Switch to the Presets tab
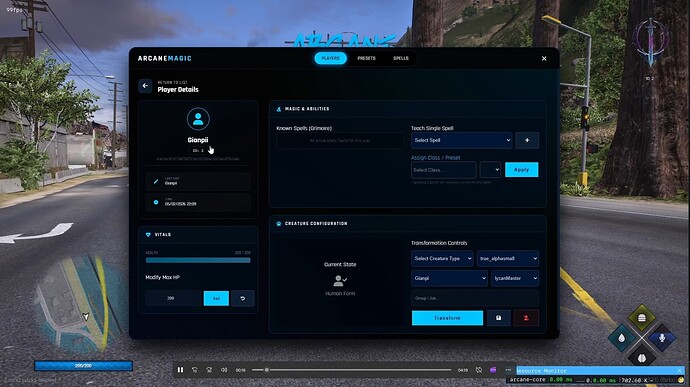This screenshot has height=387, width=690. click(367, 58)
